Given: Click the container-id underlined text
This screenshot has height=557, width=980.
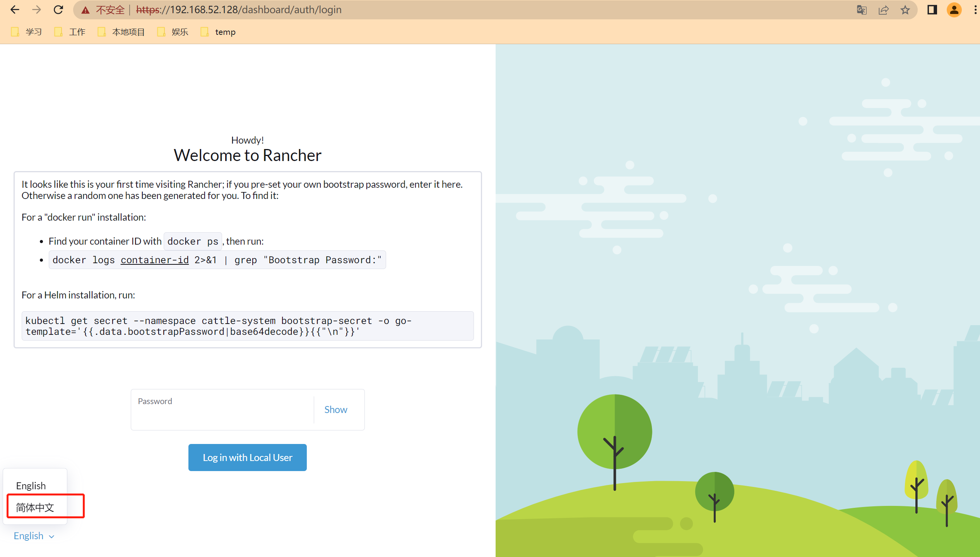Looking at the screenshot, I should coord(155,260).
